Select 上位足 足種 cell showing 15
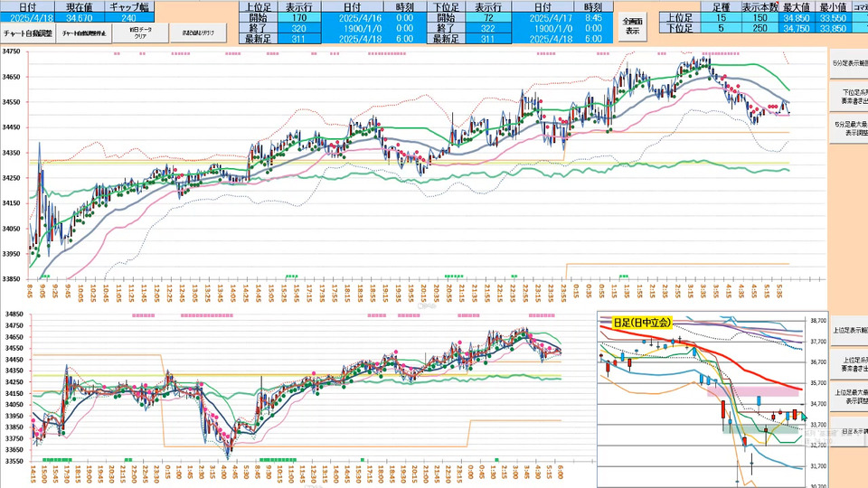The width and height of the screenshot is (868, 488). (x=721, y=18)
